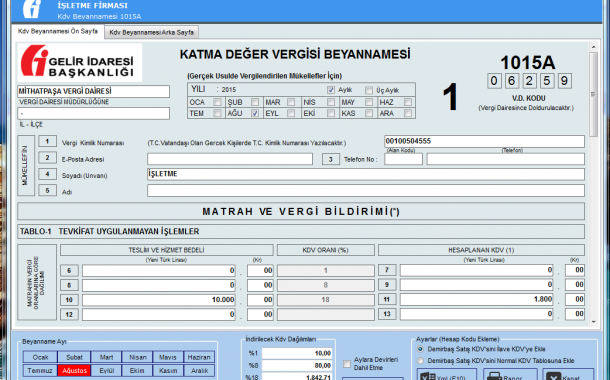
Task: Click the empty Adı input field
Action: [366, 191]
